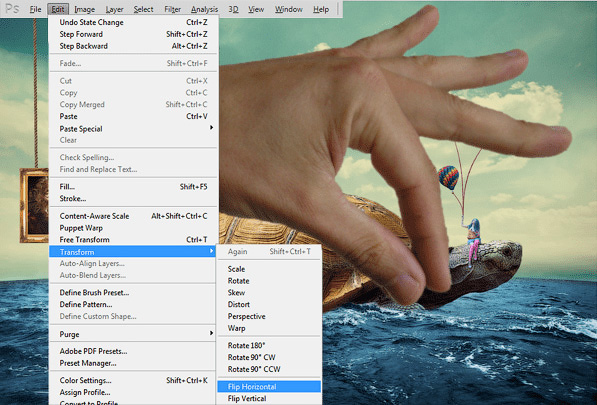Open the Help menu

point(321,9)
